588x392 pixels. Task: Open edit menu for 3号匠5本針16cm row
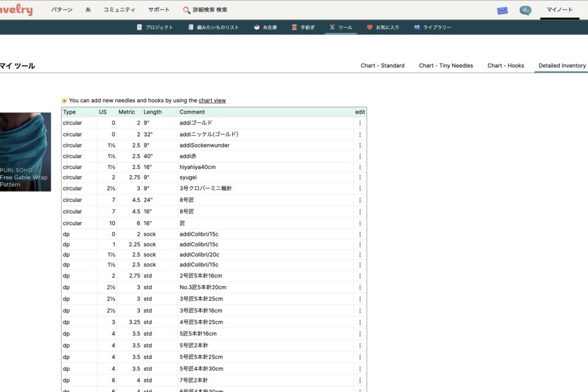[x=360, y=311]
